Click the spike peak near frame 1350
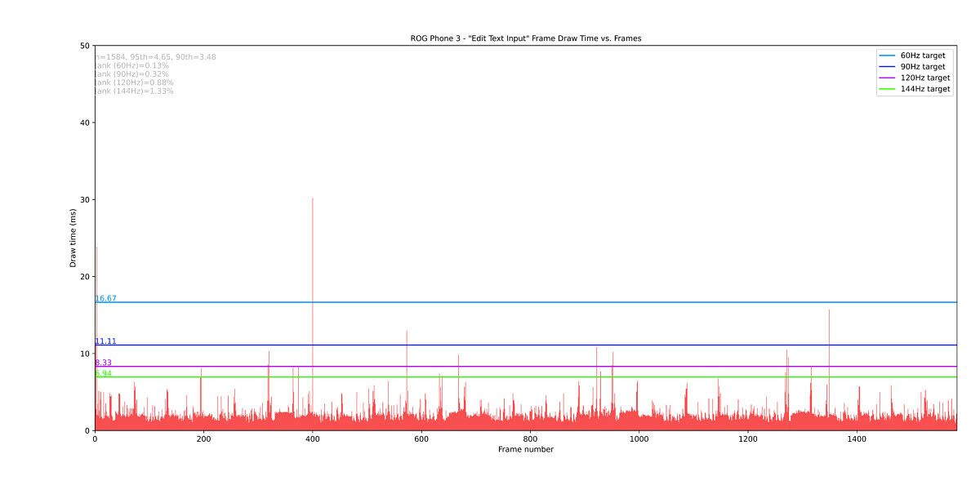The width and height of the screenshot is (980, 490). [829, 310]
